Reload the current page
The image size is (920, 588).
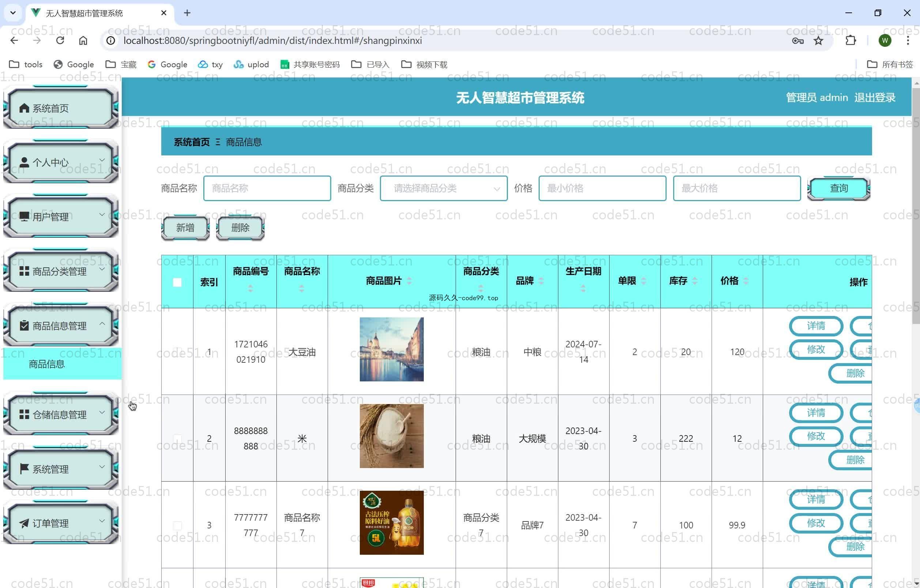click(60, 41)
